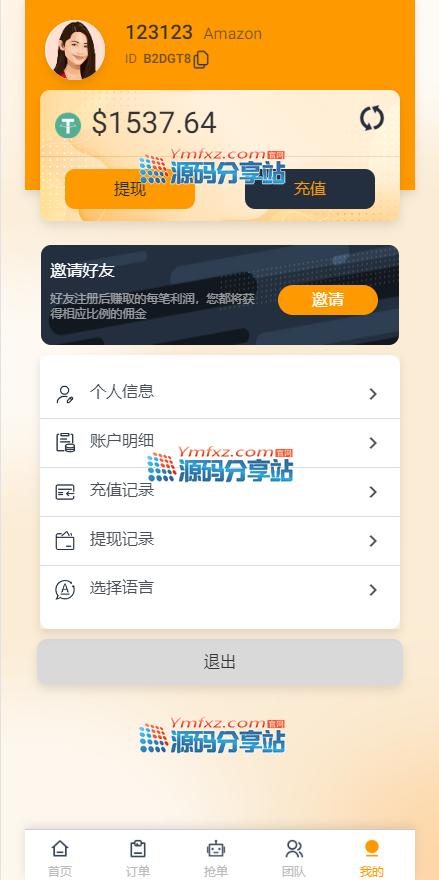Click the 选择语言 language icon
The height and width of the screenshot is (880, 439).
pos(65,590)
